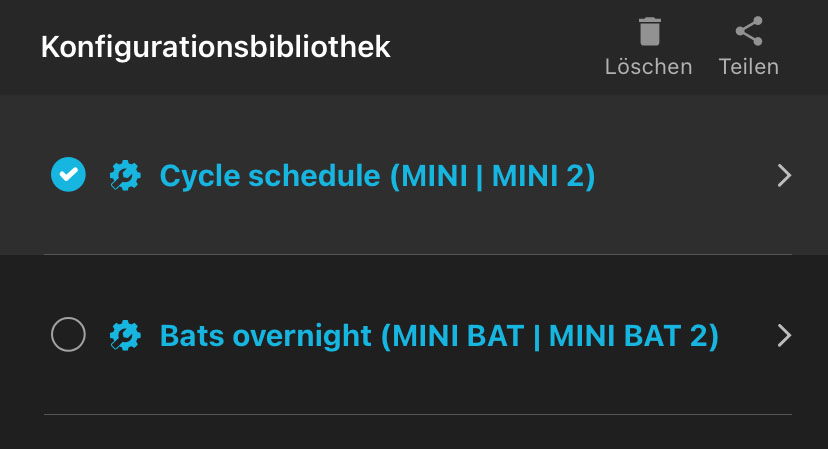Uncheck the blue checkmark for Cycle schedule
This screenshot has width=828, height=449.
click(68, 175)
